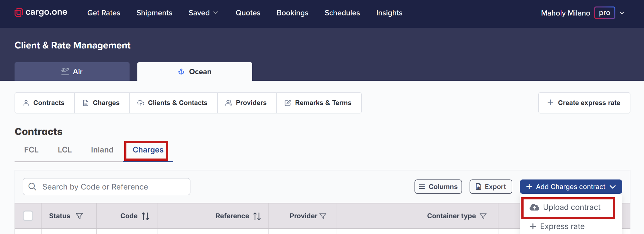644x234 pixels.
Task: Click plus icon in Add Charges contract
Action: (x=529, y=187)
